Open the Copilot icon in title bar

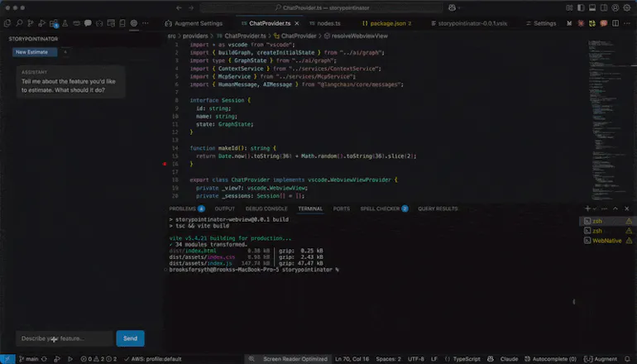pos(452,7)
